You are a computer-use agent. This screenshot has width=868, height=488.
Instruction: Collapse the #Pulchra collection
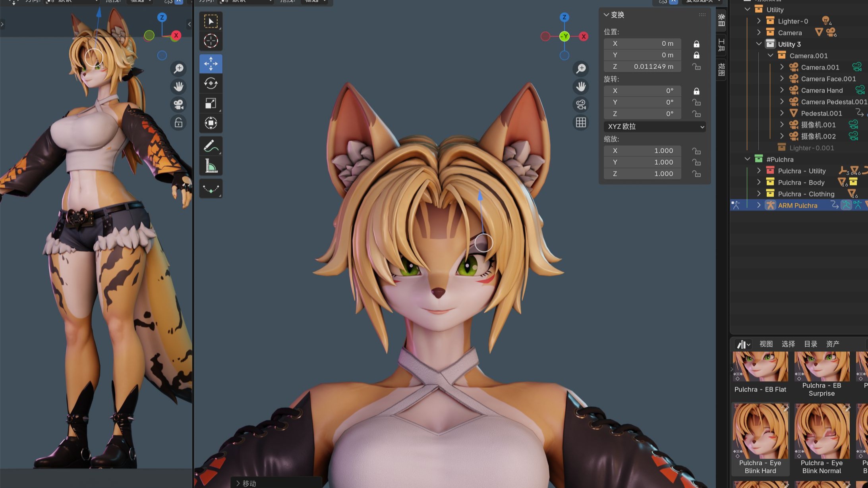click(747, 159)
